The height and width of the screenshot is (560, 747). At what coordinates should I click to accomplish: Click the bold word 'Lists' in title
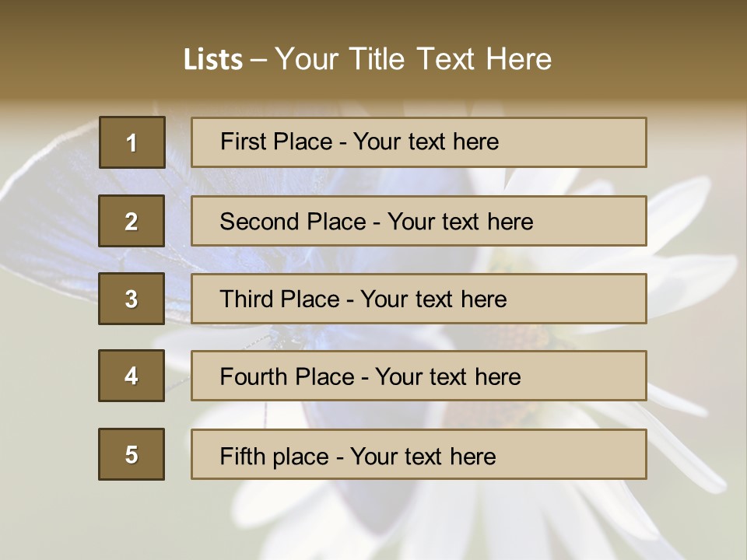(x=213, y=59)
